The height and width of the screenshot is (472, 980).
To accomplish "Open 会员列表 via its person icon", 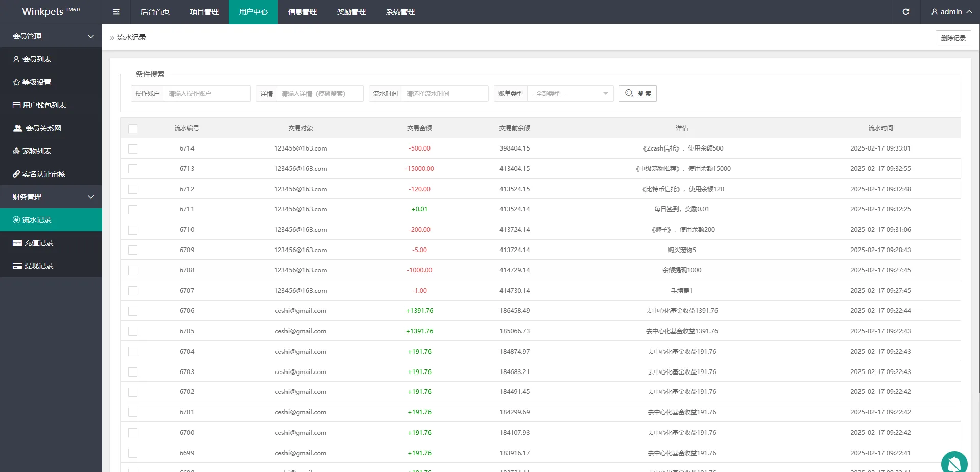I will (x=16, y=59).
